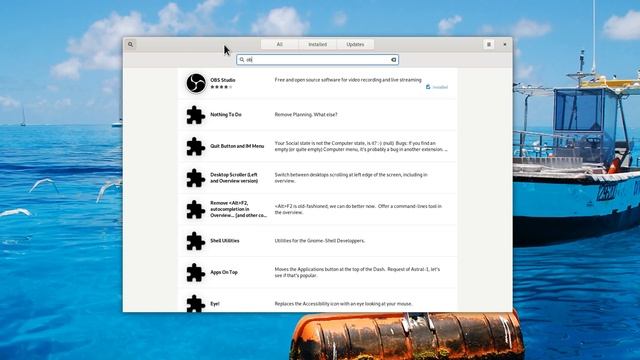Open the hamburger menu in header bar
Screen dimensions: 640x360
(x=489, y=44)
